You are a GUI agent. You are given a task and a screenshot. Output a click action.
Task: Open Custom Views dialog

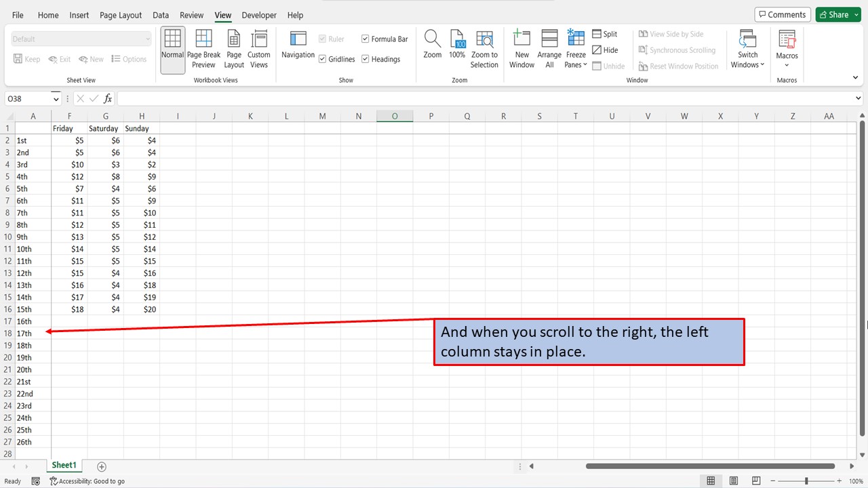[x=258, y=47]
